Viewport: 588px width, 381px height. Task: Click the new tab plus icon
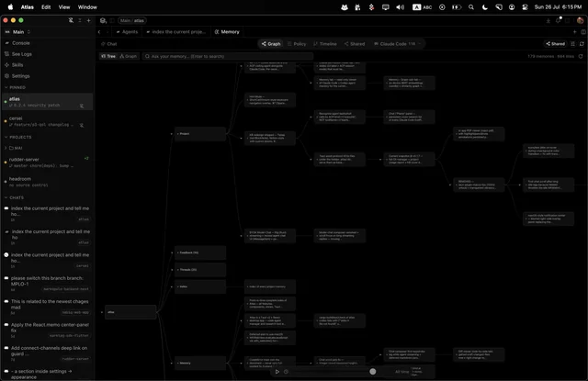tap(574, 32)
